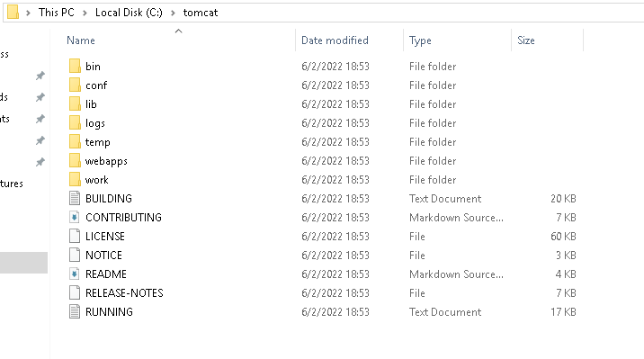This screenshot has width=644, height=359.
Task: Click the BUILDING text document icon
Action: tap(75, 198)
